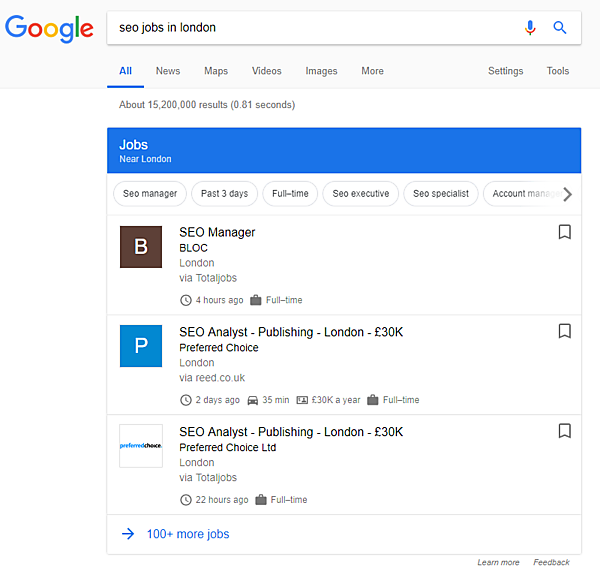Open the SEO Manager job title
Image resolution: width=600 pixels, height=575 pixels.
[217, 232]
